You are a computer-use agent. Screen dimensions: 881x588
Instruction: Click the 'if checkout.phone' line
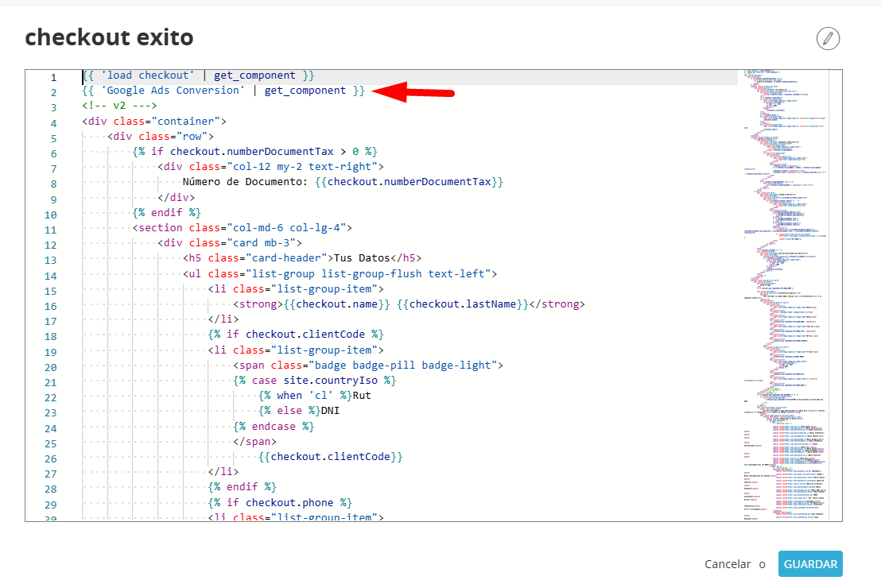280,503
